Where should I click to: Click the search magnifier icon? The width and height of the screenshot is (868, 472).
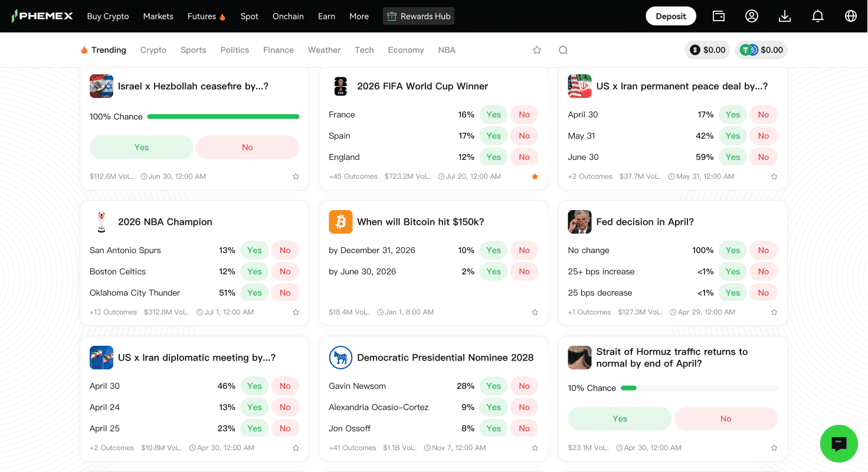pyautogui.click(x=563, y=50)
